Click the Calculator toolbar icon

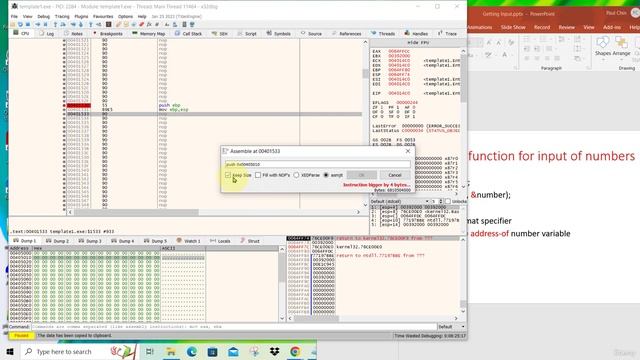point(184,24)
